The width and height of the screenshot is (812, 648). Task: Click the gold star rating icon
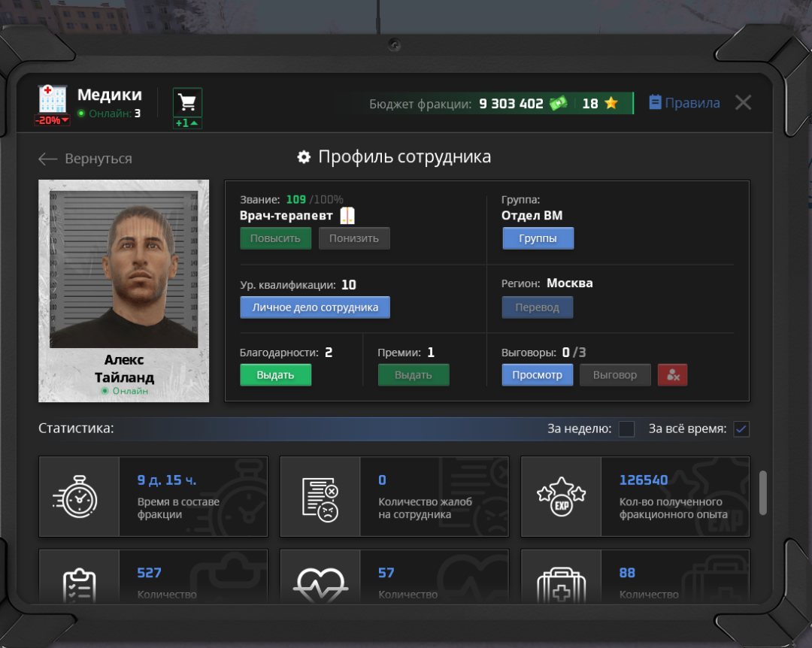coord(611,104)
